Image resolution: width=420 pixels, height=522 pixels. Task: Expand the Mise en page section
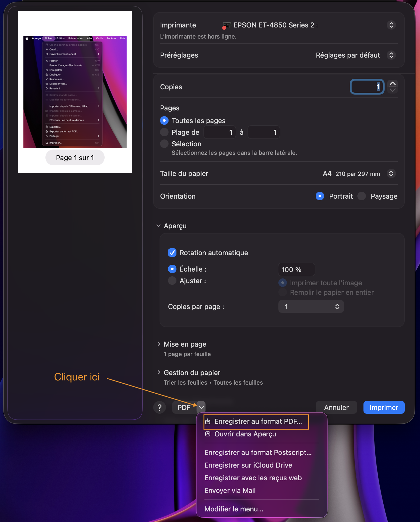pos(159,344)
